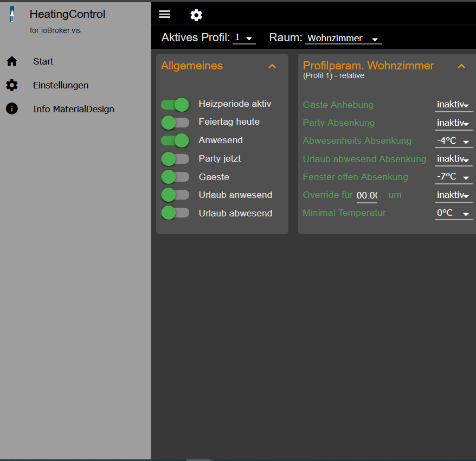476x461 pixels.
Task: Click the HeatingControl logo icon
Action: pyautogui.click(x=12, y=15)
